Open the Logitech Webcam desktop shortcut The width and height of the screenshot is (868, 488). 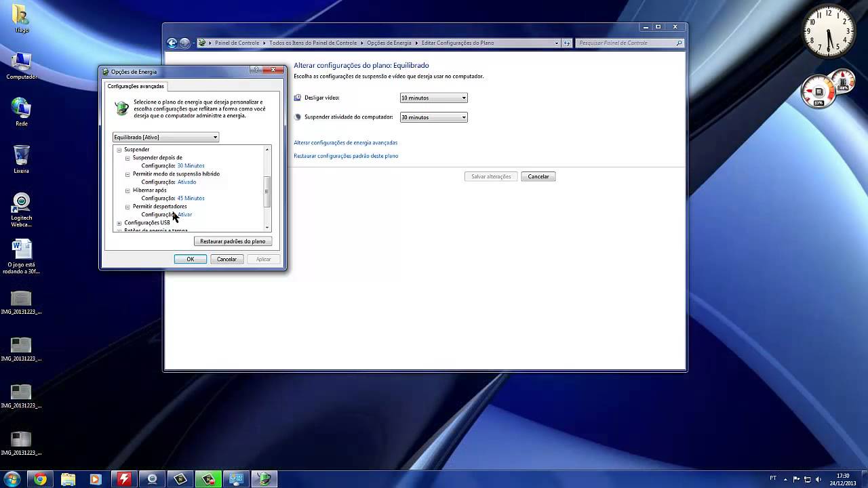click(x=22, y=210)
